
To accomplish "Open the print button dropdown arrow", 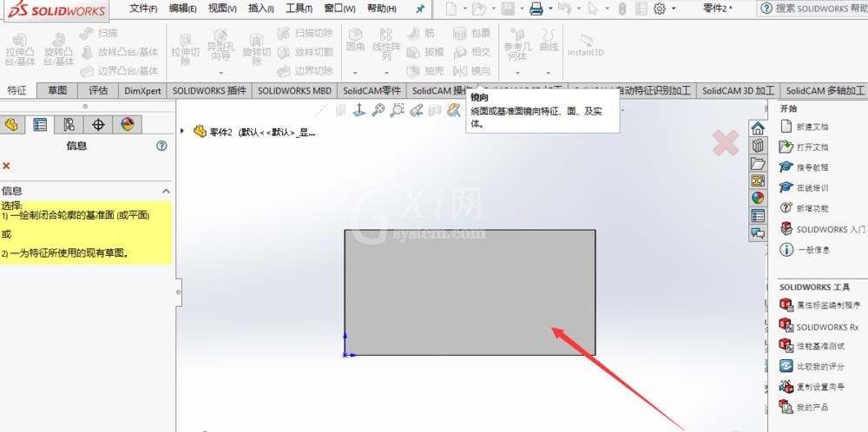I will [x=550, y=9].
